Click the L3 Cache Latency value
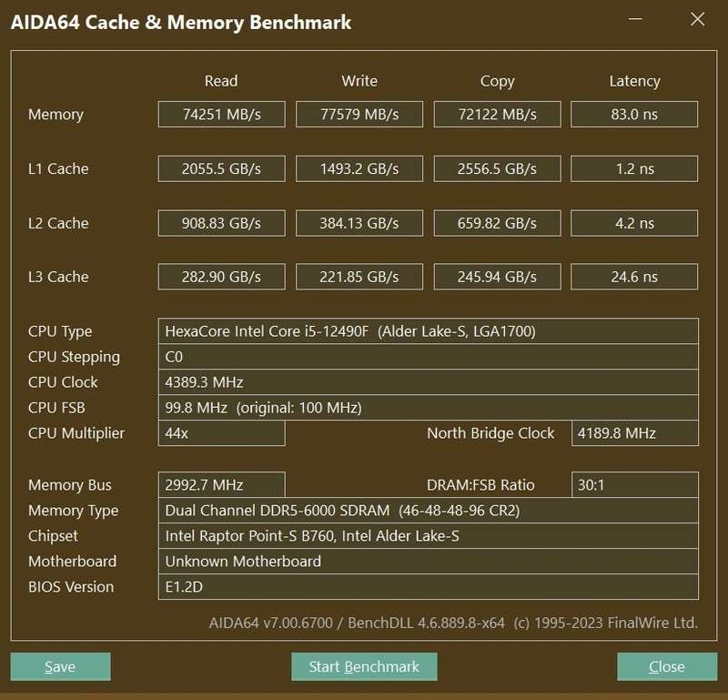 click(634, 277)
